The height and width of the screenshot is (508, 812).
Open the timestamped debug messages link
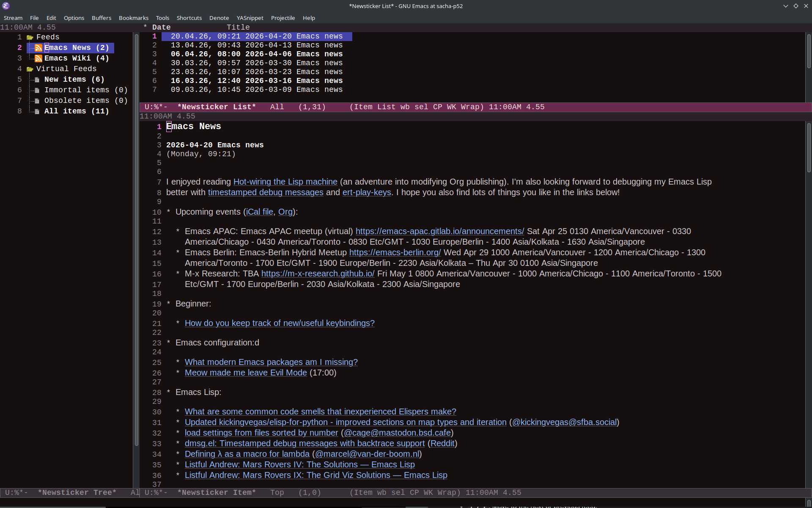(x=266, y=193)
